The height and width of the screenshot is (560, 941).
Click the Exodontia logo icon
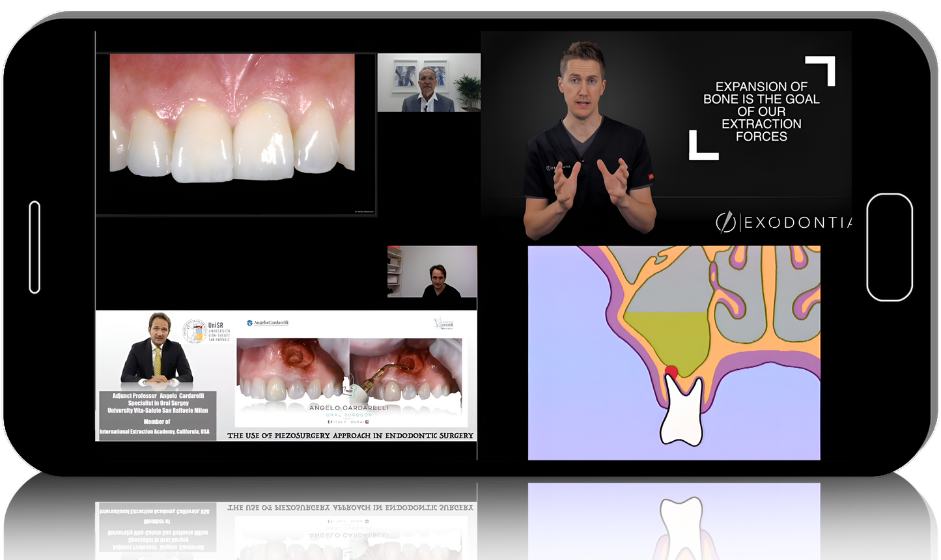725,223
